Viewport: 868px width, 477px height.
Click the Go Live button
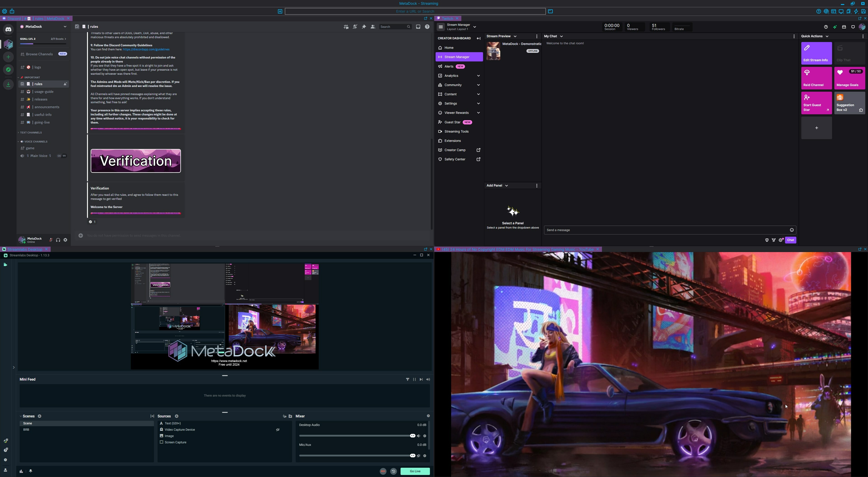[415, 471]
